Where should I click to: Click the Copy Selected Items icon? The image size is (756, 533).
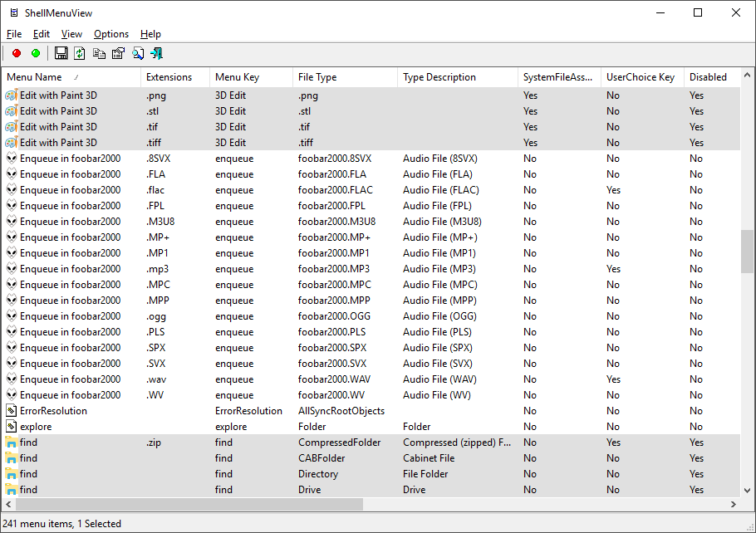tap(99, 53)
